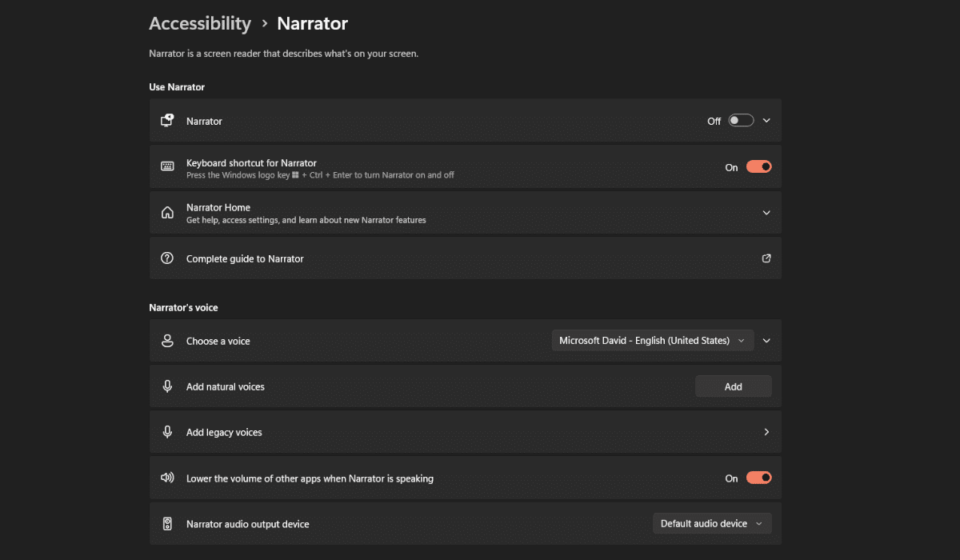Open the Add legacy voices page

(x=766, y=432)
